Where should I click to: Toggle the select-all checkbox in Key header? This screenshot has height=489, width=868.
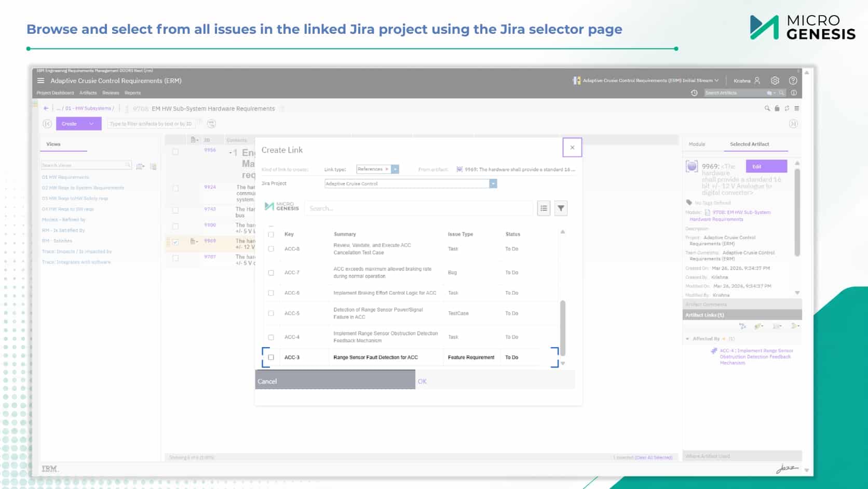click(x=271, y=234)
